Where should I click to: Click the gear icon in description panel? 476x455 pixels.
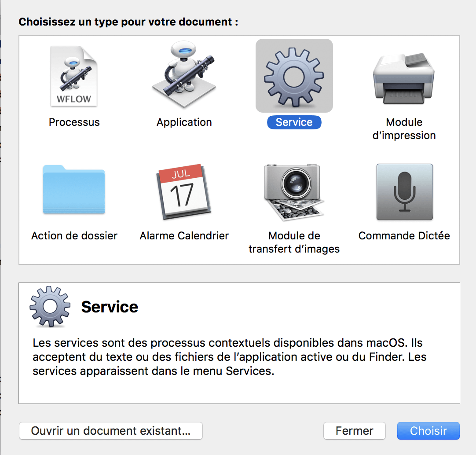tap(50, 306)
